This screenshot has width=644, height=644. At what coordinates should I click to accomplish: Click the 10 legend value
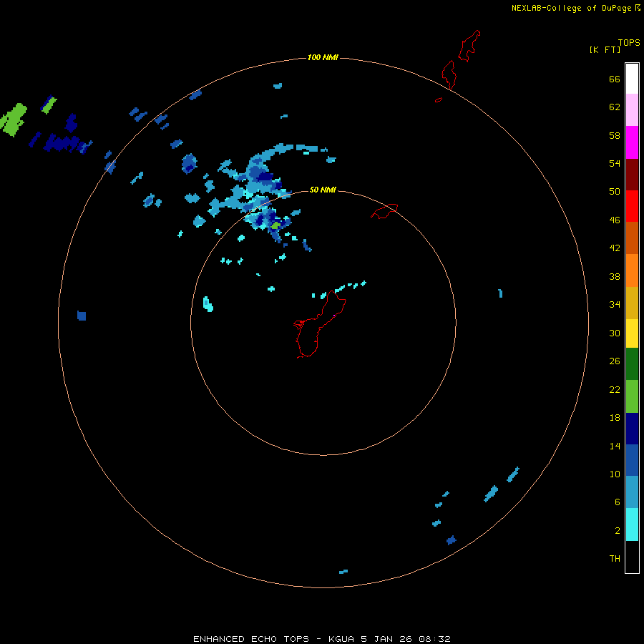[615, 474]
